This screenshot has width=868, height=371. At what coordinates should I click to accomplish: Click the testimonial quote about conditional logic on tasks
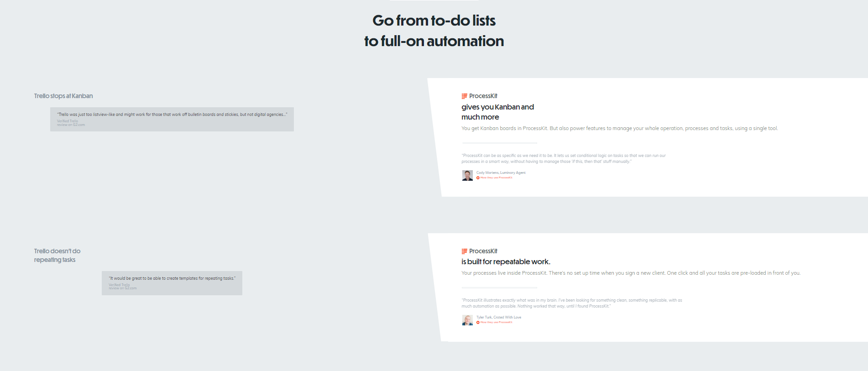tap(563, 158)
